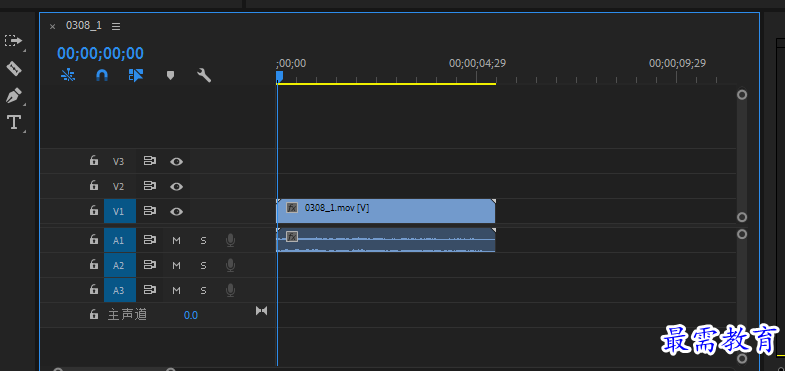Image resolution: width=785 pixels, height=371 pixels.
Task: Select the Track Select Forward tool
Action: coord(14,41)
